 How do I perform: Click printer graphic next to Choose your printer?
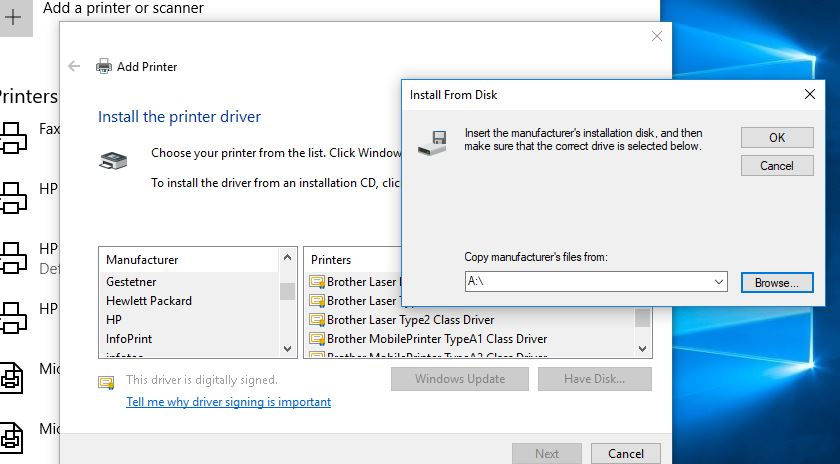pos(113,160)
